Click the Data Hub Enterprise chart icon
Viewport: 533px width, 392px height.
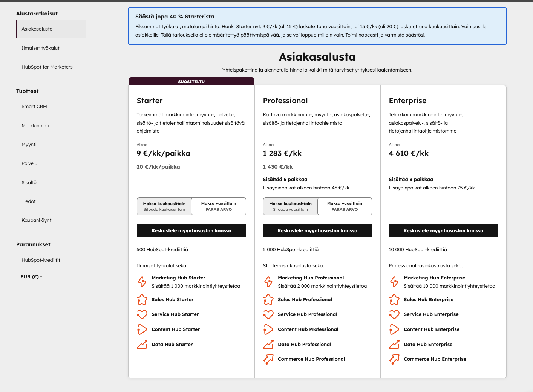tap(394, 345)
